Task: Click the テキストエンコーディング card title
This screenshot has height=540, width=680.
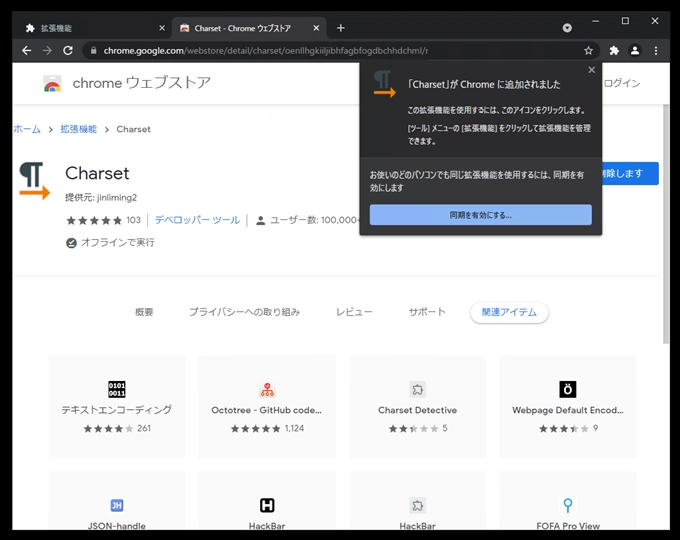Action: (117, 410)
